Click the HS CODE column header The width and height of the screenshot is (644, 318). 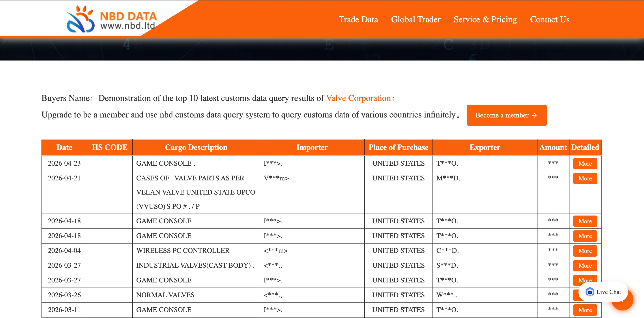click(x=110, y=147)
